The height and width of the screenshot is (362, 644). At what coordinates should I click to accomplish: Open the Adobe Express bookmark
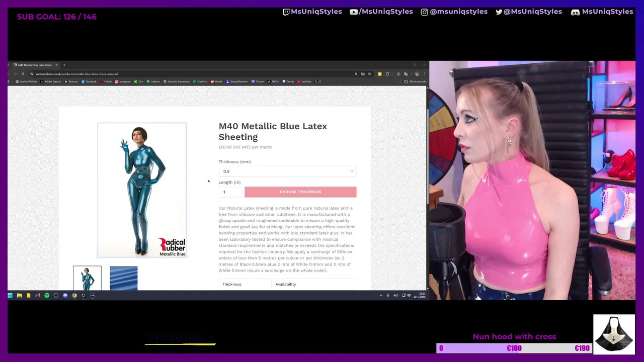(x=50, y=81)
